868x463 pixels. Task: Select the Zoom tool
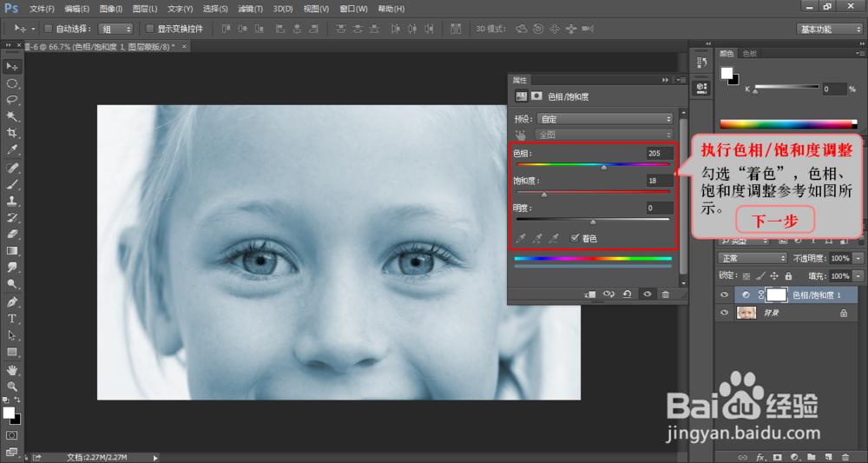11,387
